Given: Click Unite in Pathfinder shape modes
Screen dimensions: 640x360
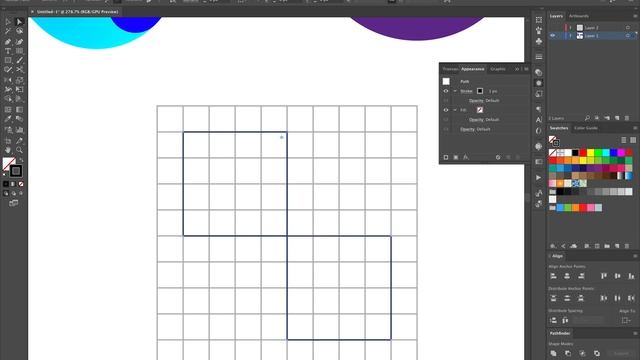Looking at the screenshot, I should [553, 353].
